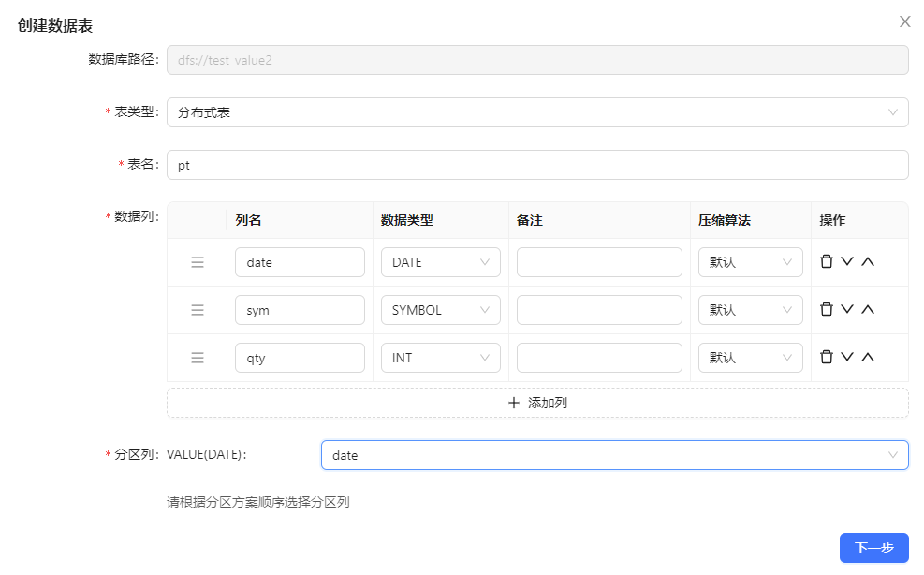Close the create table dialog
The image size is (924, 575).
904,22
